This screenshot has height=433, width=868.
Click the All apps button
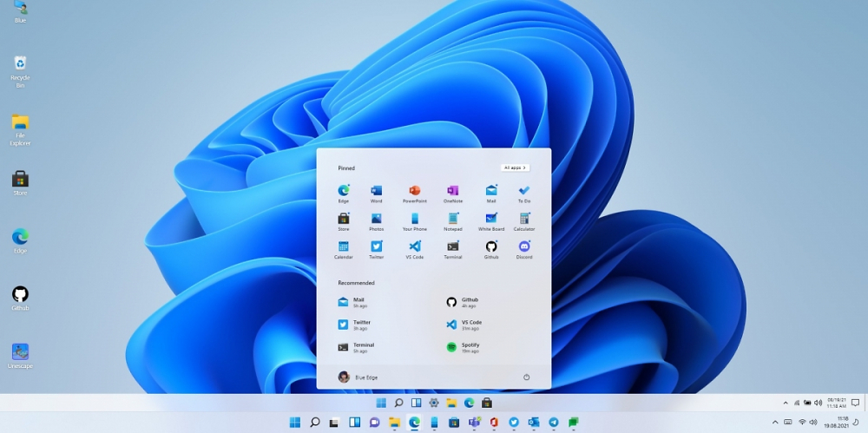[x=515, y=167]
